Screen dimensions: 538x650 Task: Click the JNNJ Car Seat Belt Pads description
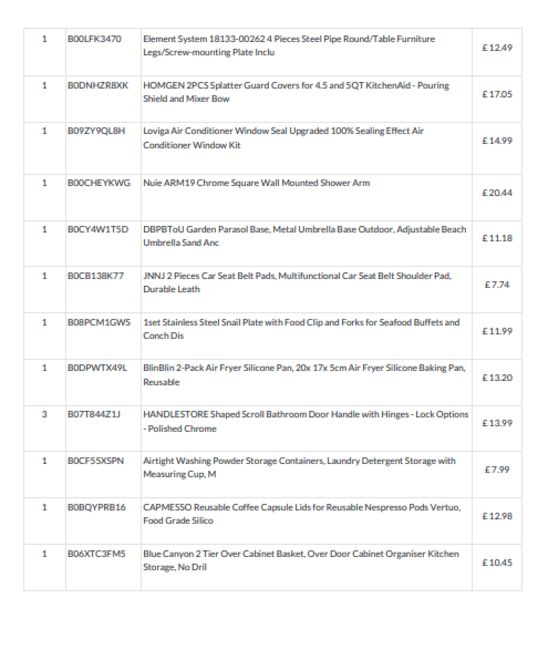(x=297, y=282)
